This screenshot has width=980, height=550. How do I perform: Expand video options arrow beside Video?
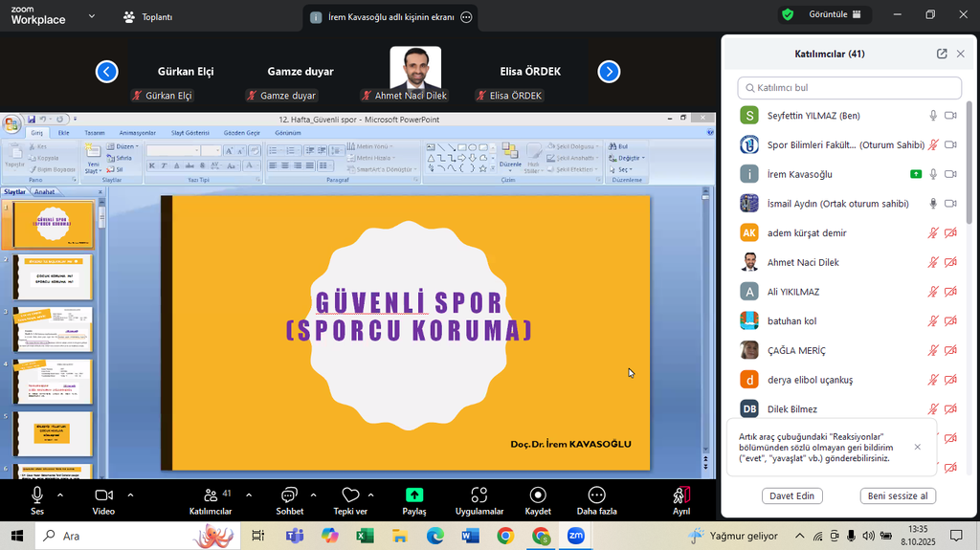click(130, 495)
